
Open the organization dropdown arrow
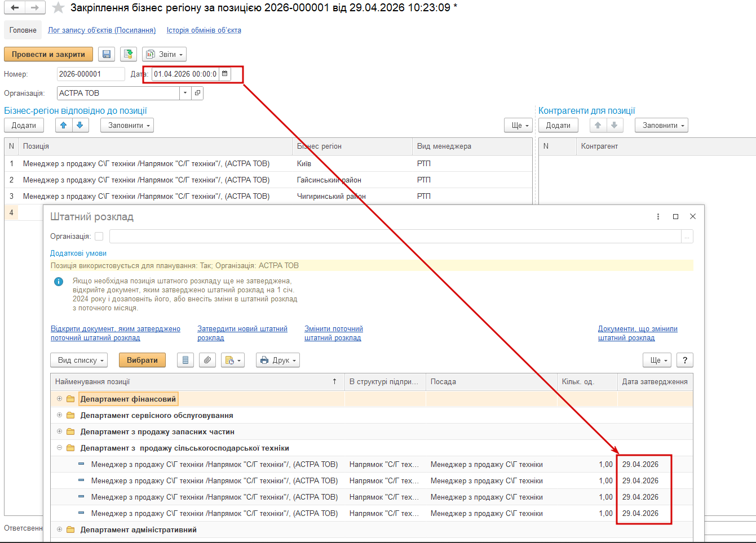185,93
